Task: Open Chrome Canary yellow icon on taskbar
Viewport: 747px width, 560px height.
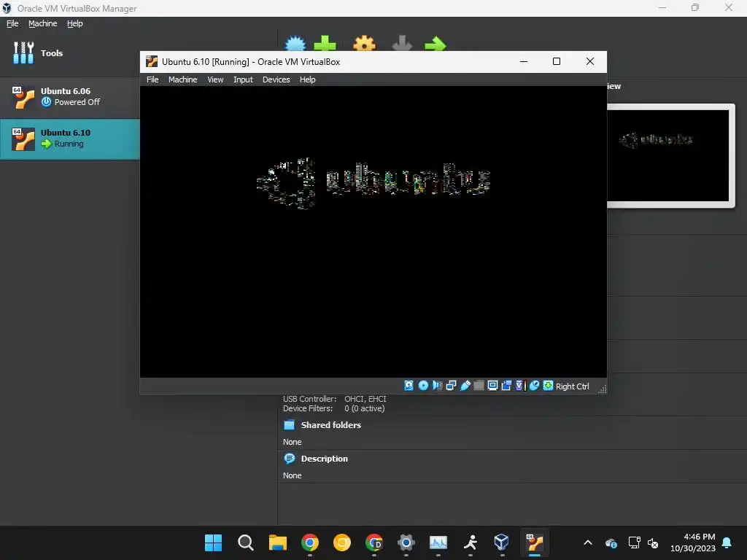Action: click(341, 542)
